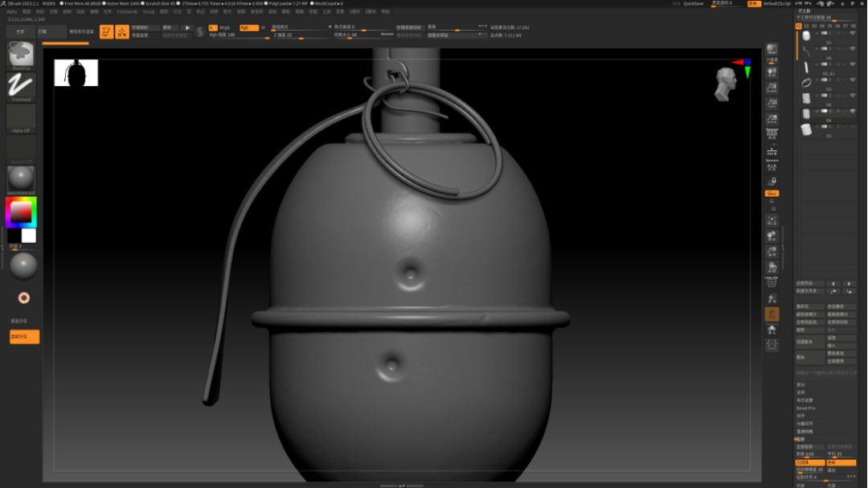The image size is (868, 488).
Task: Open the BasicMaterial material sphere selector
Action: tap(21, 180)
